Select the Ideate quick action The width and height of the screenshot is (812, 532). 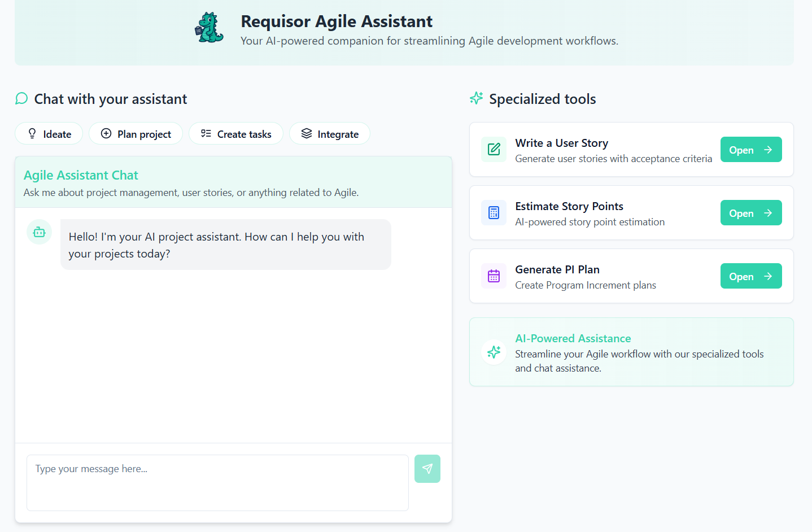(x=49, y=133)
